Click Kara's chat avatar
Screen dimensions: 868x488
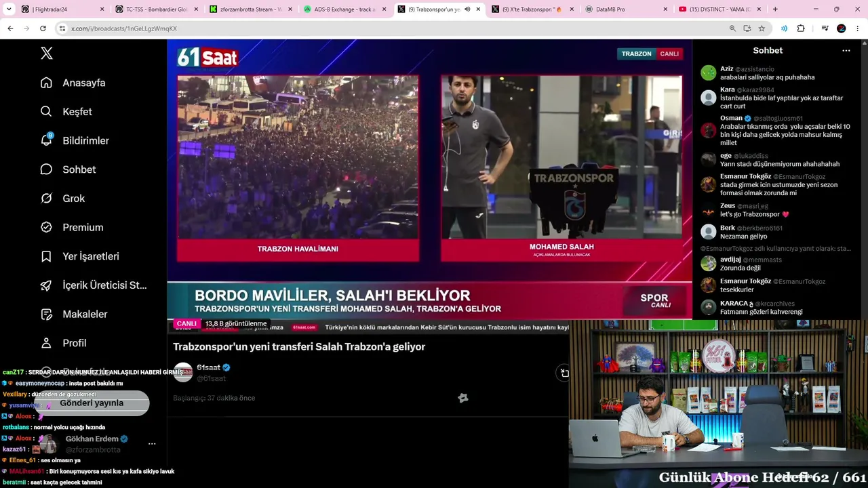(709, 98)
